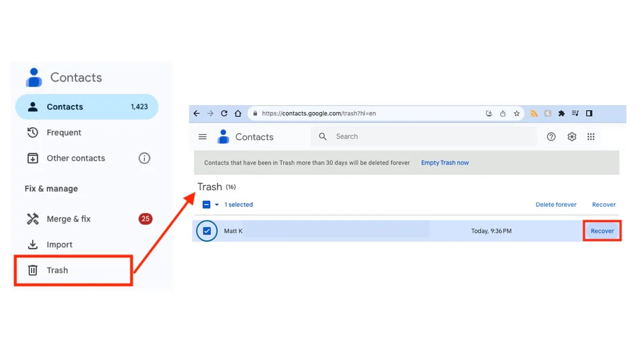This screenshot has width=644, height=362.
Task: Open the settings gear icon
Action: tap(572, 137)
